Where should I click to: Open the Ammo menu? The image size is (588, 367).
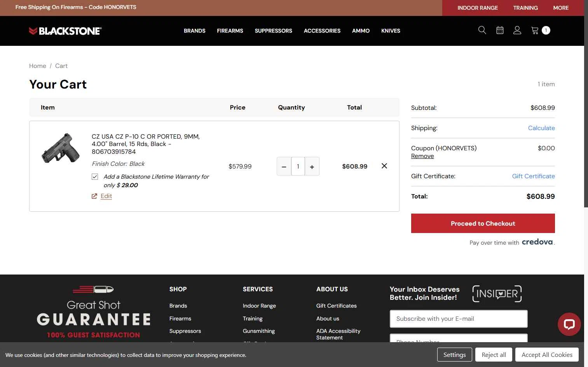click(x=361, y=31)
